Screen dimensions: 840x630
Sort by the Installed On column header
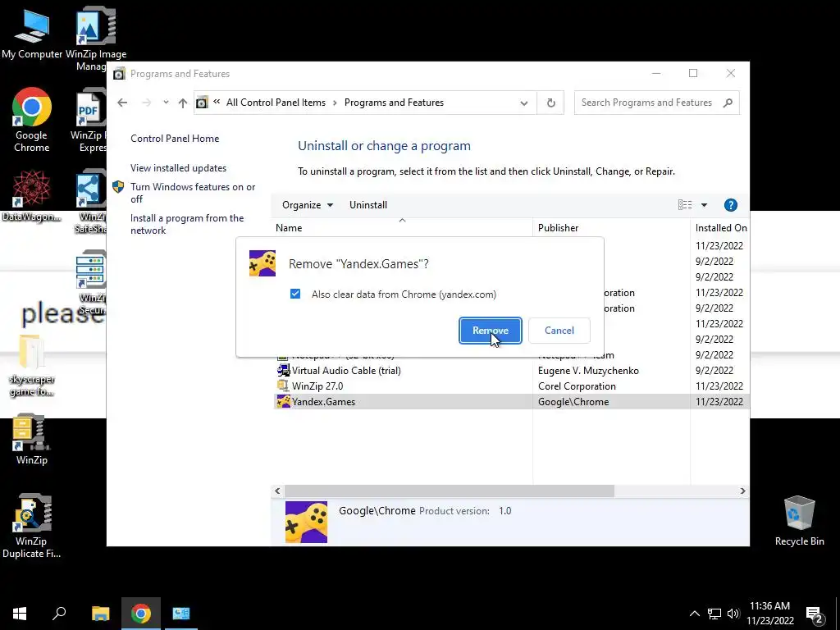tap(720, 228)
